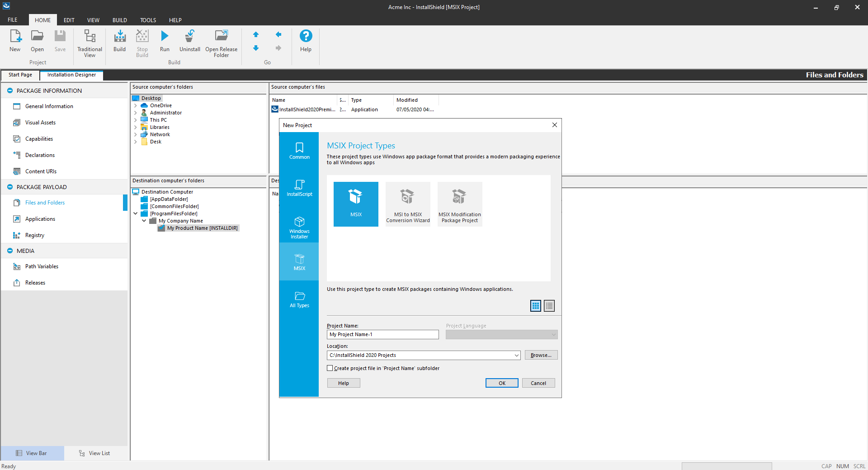Viewport: 868px width, 470px height.
Task: Click the Browse button
Action: 541,356
